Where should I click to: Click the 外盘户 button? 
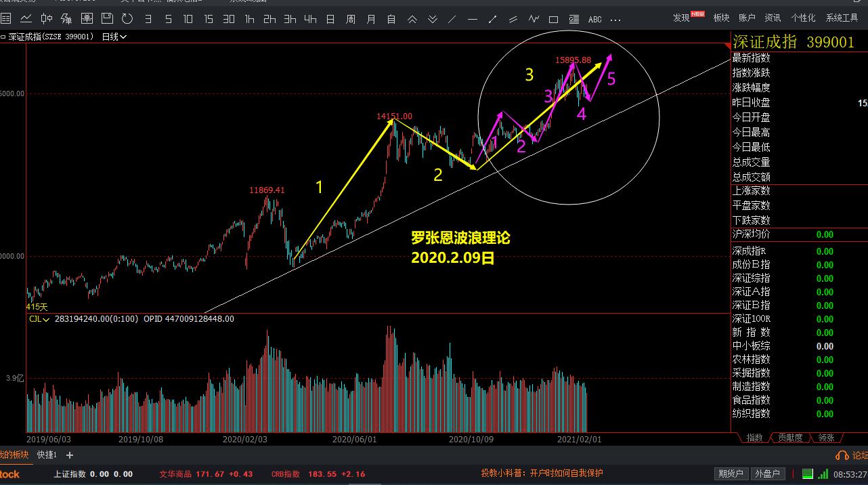point(767,473)
